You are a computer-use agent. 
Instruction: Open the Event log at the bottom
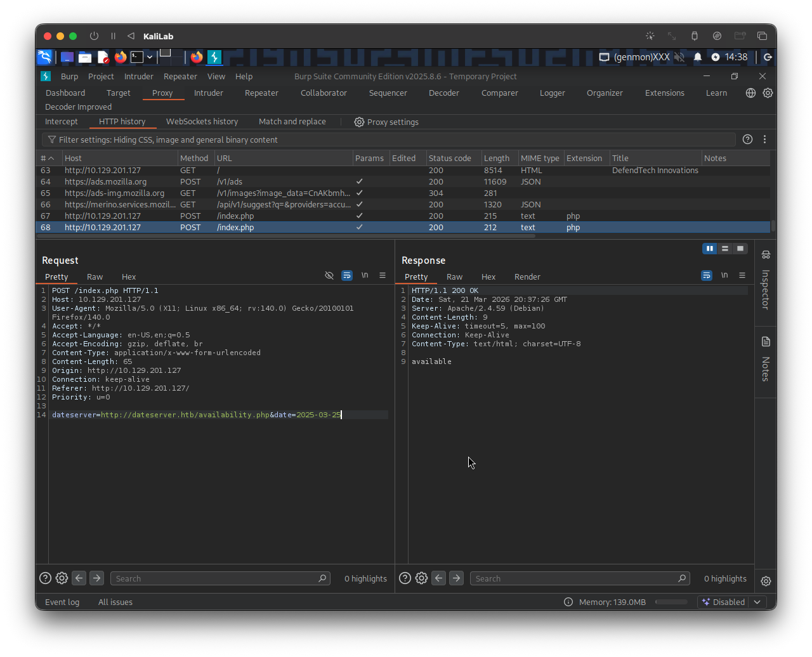tap(62, 602)
